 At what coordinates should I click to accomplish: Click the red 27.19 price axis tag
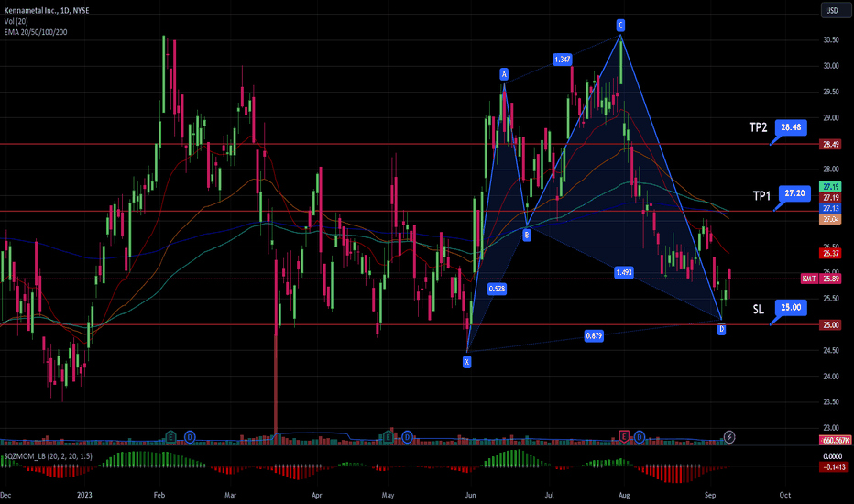pyautogui.click(x=830, y=198)
